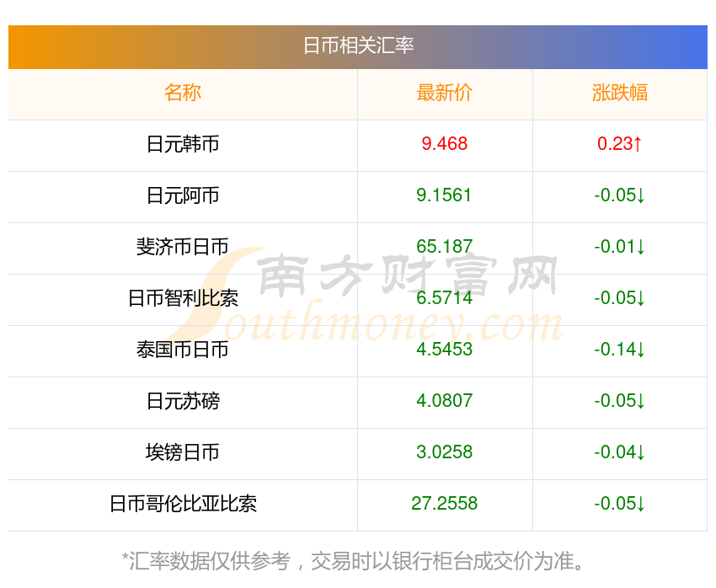The width and height of the screenshot is (716, 588).
Task: Select the 日币智利比索 row name
Action: click(183, 298)
